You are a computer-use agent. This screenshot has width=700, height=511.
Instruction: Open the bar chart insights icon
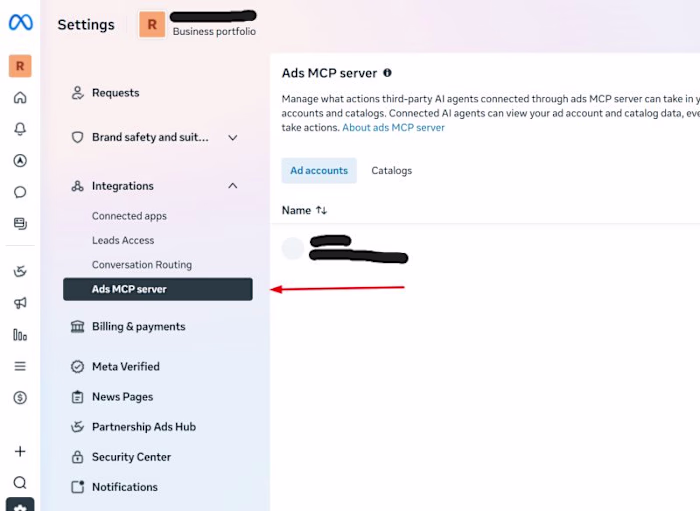pos(20,335)
